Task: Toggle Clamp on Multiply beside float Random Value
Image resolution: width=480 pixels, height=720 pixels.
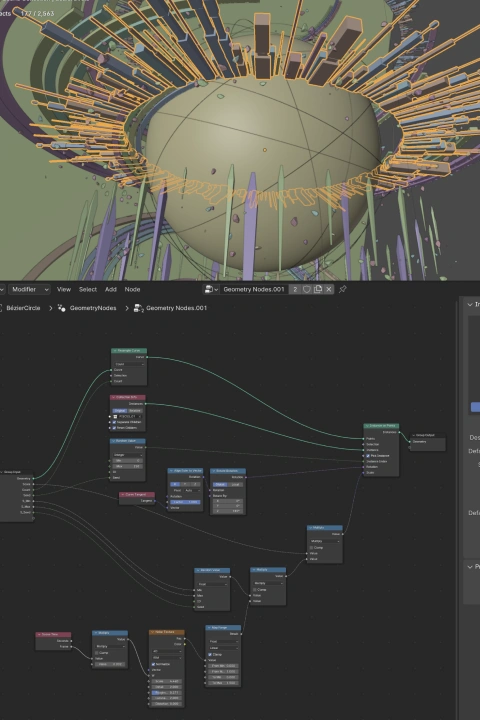Action: point(255,590)
